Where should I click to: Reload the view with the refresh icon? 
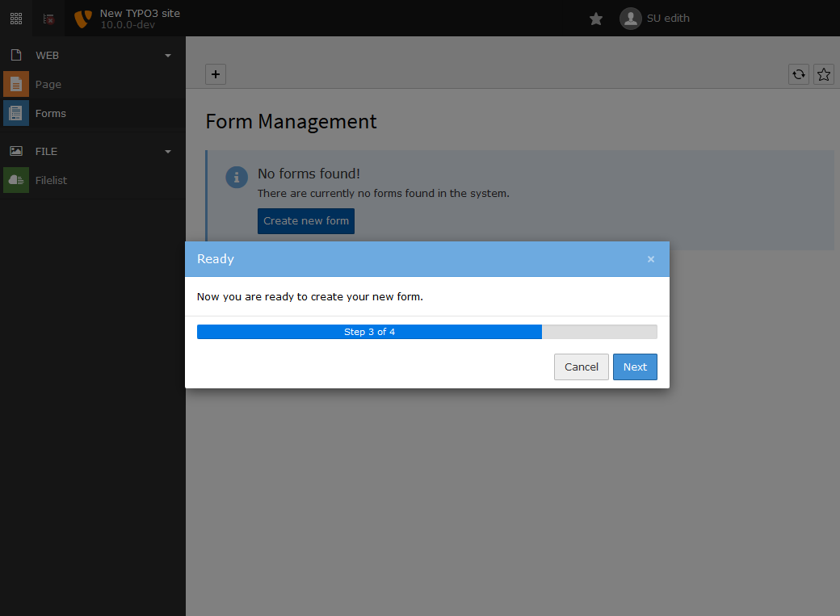798,74
